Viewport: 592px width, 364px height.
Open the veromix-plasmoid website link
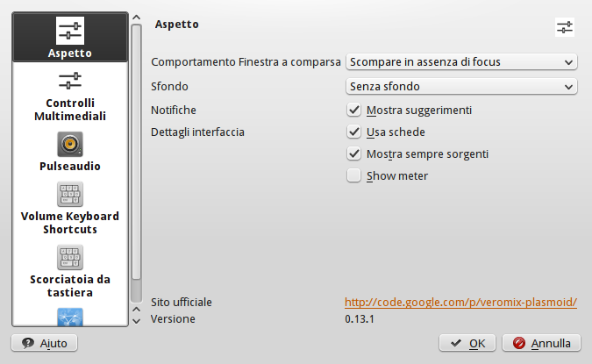[460, 303]
